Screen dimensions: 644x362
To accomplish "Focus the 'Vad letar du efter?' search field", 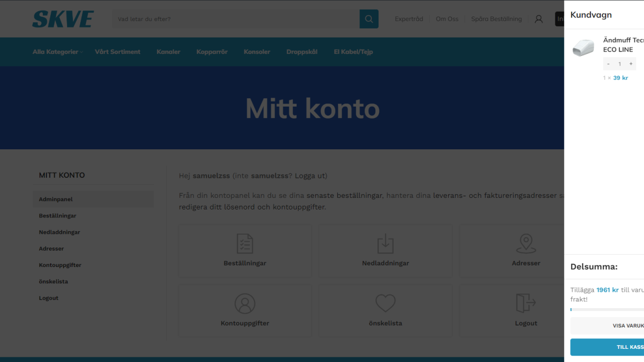I will 235,19.
